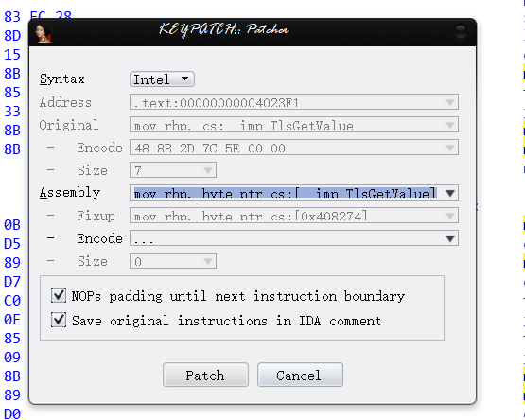Click hex byte 8D in background listing
The width and height of the screenshot is (525, 420).
12,36
